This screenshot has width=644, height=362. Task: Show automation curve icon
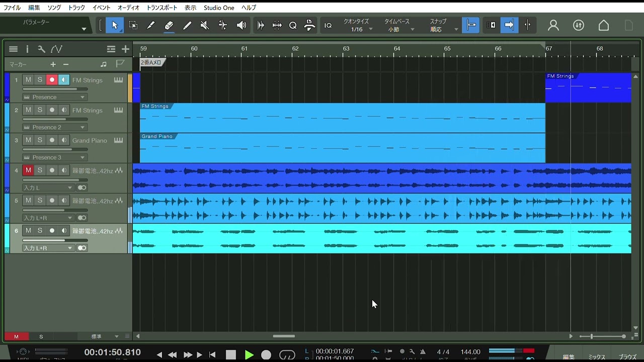tap(56, 49)
